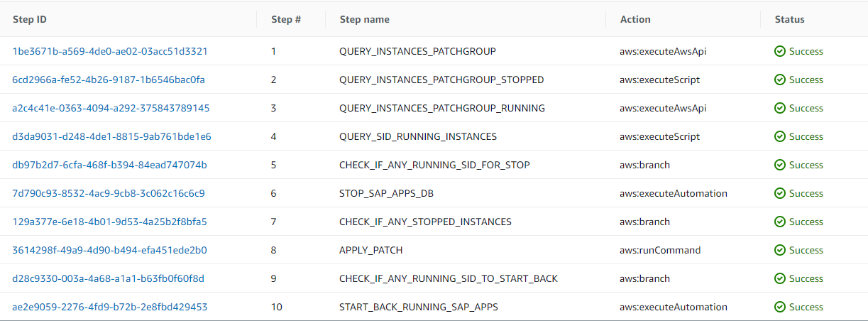Open step ID 7d790c93-8532-4ac9-9cb8-3c062c16c6c9
868x321 pixels.
click(109, 193)
